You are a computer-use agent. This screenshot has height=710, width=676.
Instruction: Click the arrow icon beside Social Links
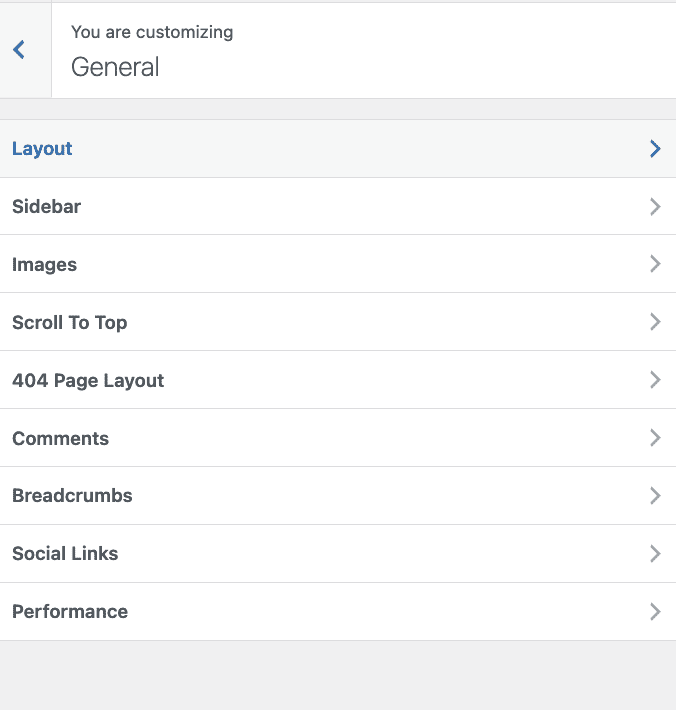tap(655, 554)
